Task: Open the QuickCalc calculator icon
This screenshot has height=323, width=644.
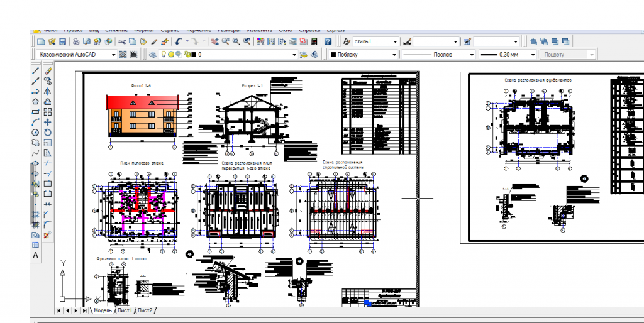Action: [314, 41]
